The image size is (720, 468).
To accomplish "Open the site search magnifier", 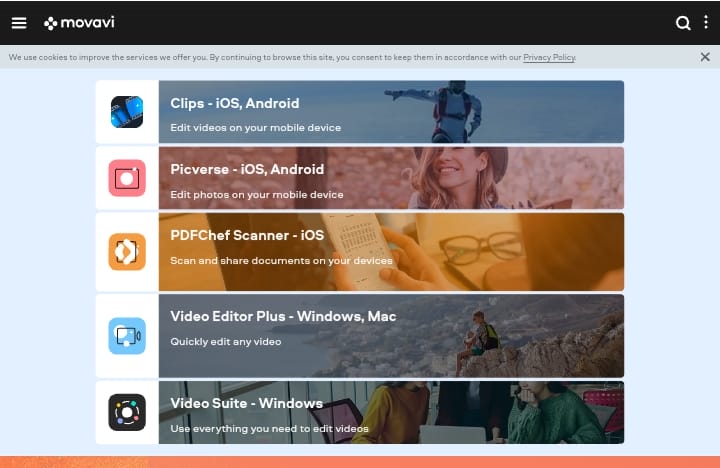I will click(683, 23).
